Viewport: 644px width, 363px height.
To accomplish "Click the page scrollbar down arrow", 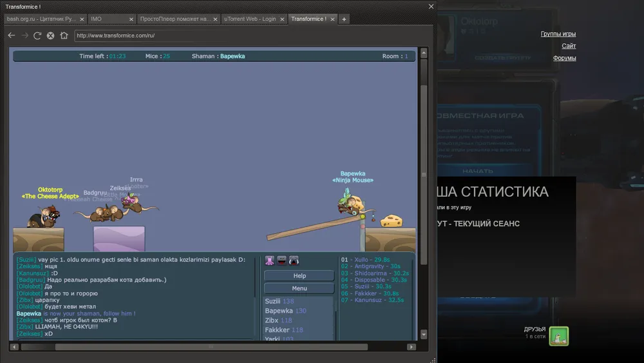I will [424, 335].
